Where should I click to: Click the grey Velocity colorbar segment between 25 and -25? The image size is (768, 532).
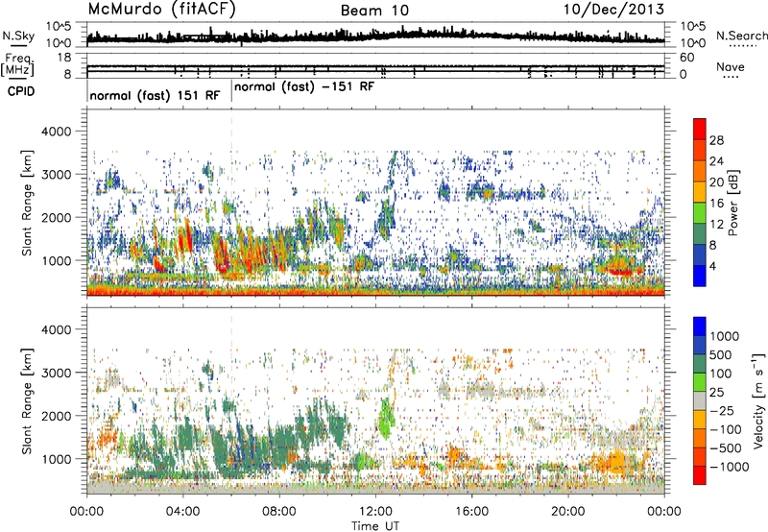pos(700,400)
